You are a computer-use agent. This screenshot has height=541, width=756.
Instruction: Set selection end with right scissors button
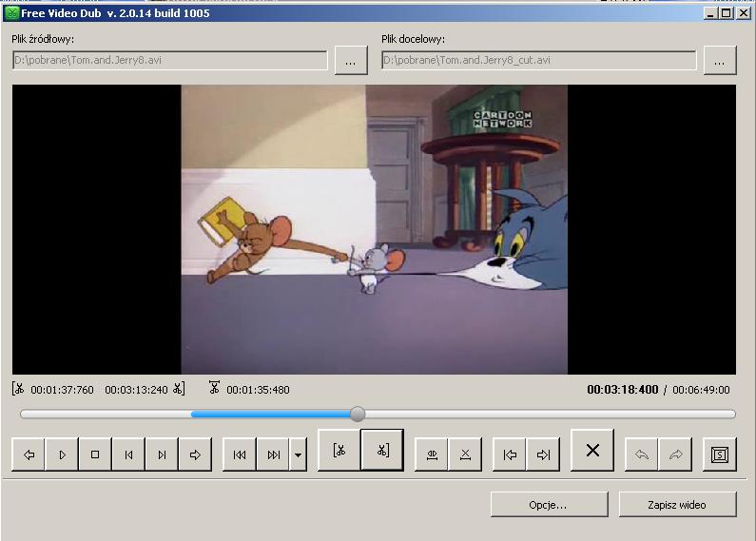coord(382,450)
